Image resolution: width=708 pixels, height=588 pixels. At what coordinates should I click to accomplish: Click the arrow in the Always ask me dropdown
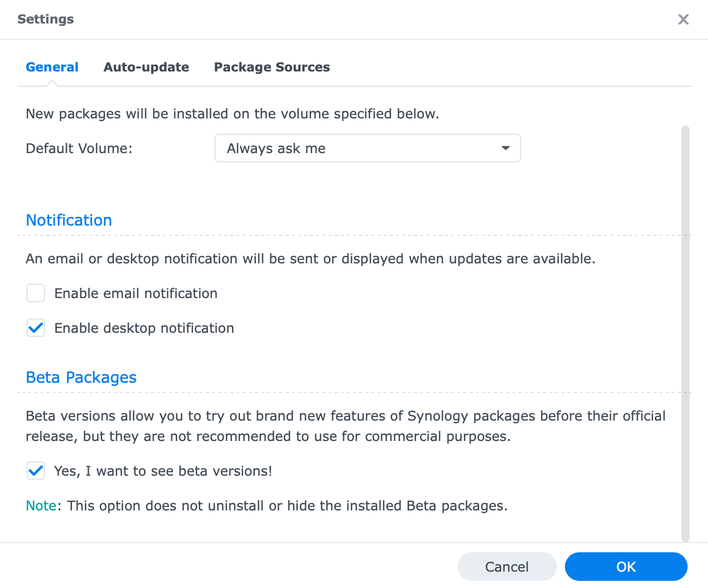click(x=505, y=149)
